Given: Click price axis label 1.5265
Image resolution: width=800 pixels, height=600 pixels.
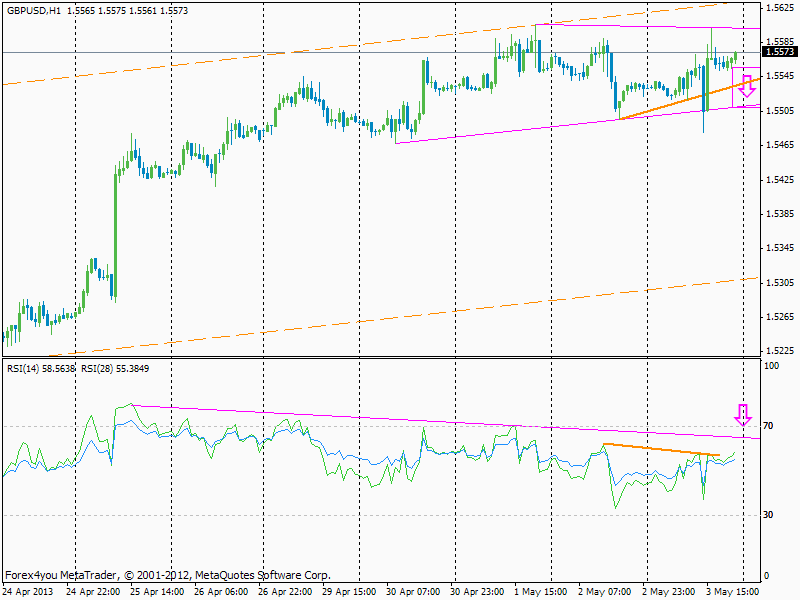Looking at the screenshot, I should point(780,317).
